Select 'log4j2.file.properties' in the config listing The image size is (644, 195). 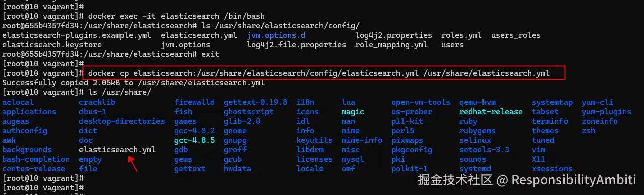296,45
